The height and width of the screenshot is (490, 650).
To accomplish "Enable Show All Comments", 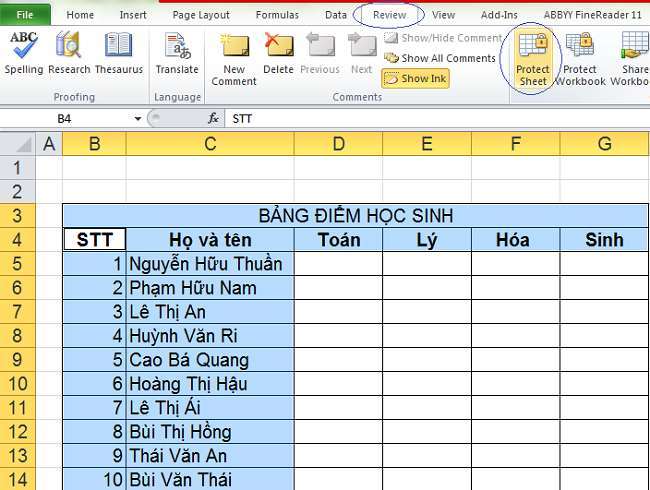I will point(439,58).
